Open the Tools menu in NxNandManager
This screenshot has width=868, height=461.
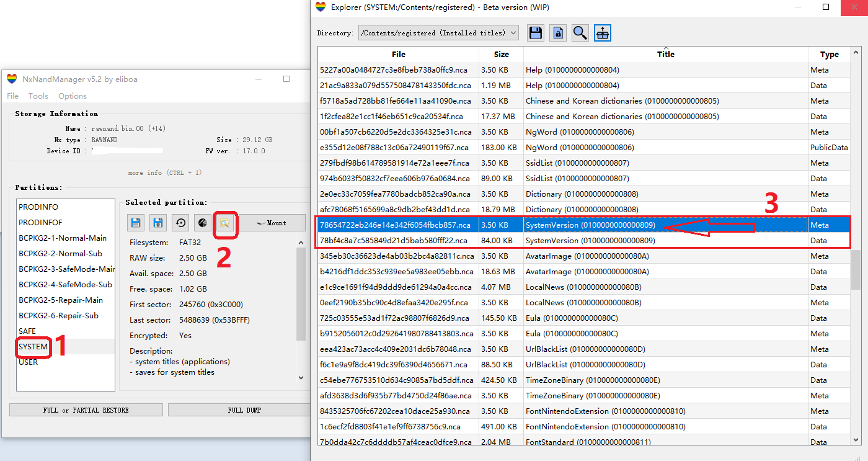point(38,96)
